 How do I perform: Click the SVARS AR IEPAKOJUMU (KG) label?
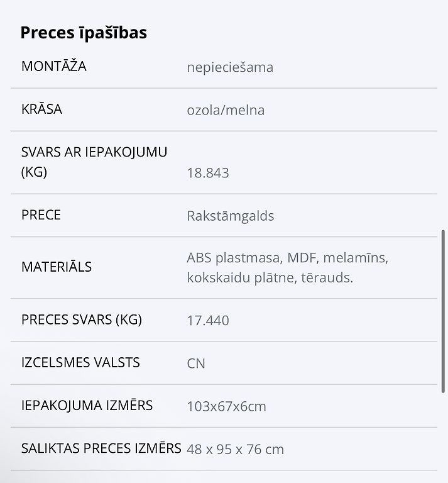coord(94,162)
